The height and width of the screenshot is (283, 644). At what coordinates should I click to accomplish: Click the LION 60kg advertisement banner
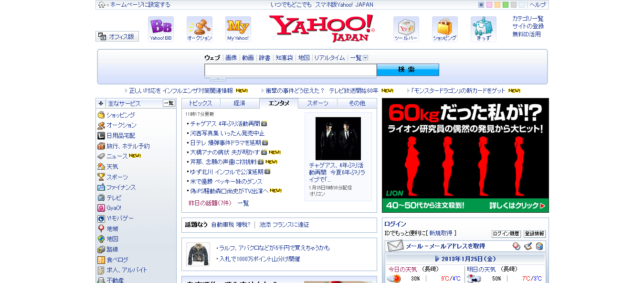click(x=465, y=155)
